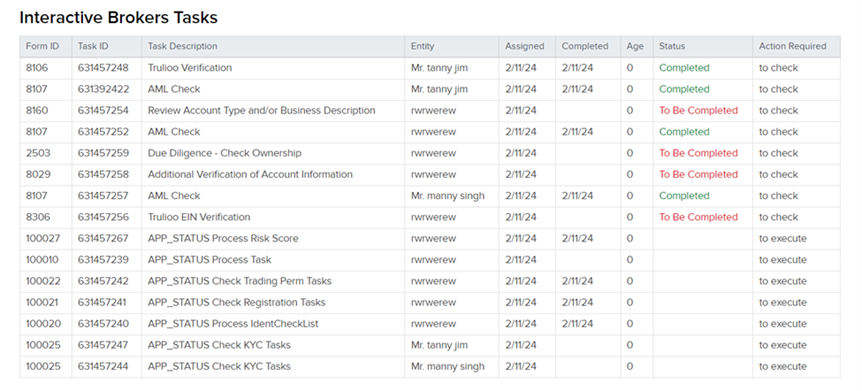
Task: Open APP_STATUS Check Registration Tasks
Action: [x=236, y=302]
